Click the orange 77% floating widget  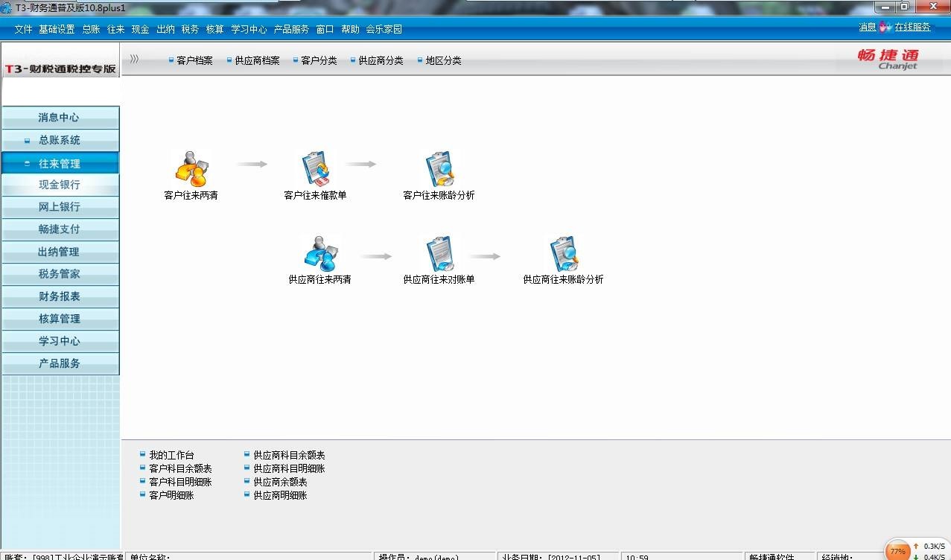[897, 551]
